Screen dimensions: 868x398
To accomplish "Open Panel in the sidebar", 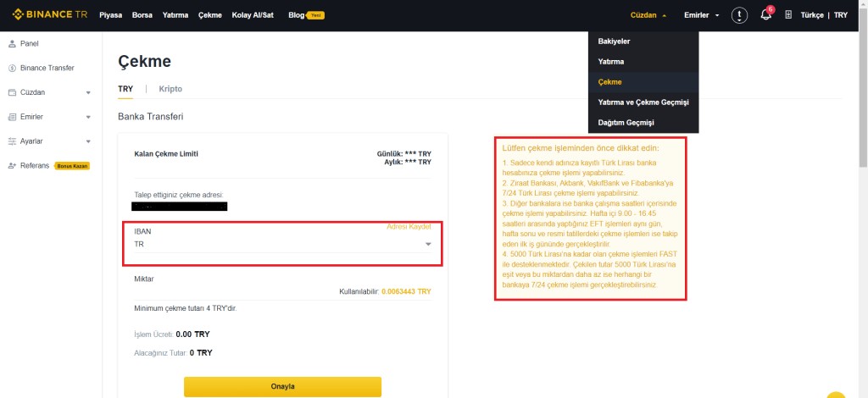I will 30,44.
